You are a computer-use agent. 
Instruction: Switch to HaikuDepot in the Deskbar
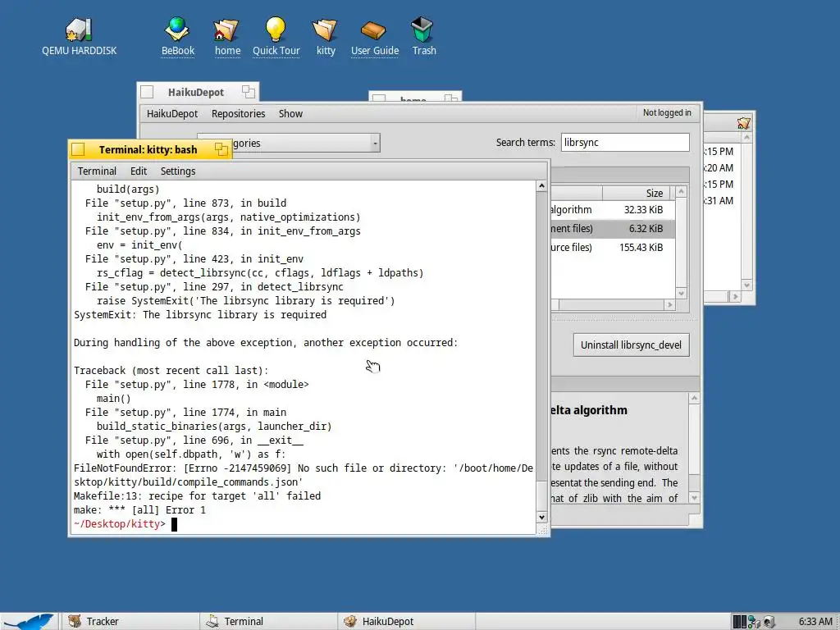407,622
